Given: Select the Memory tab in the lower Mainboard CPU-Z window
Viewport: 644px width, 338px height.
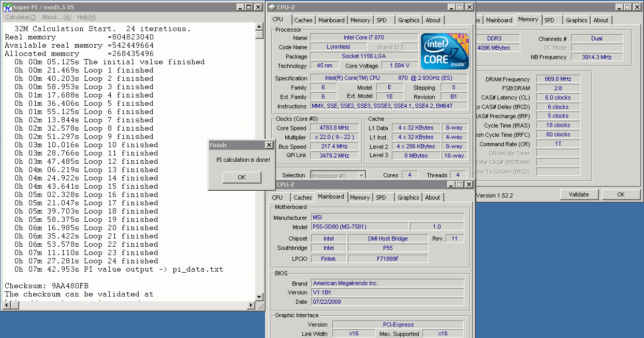Looking at the screenshot, I should (x=360, y=198).
